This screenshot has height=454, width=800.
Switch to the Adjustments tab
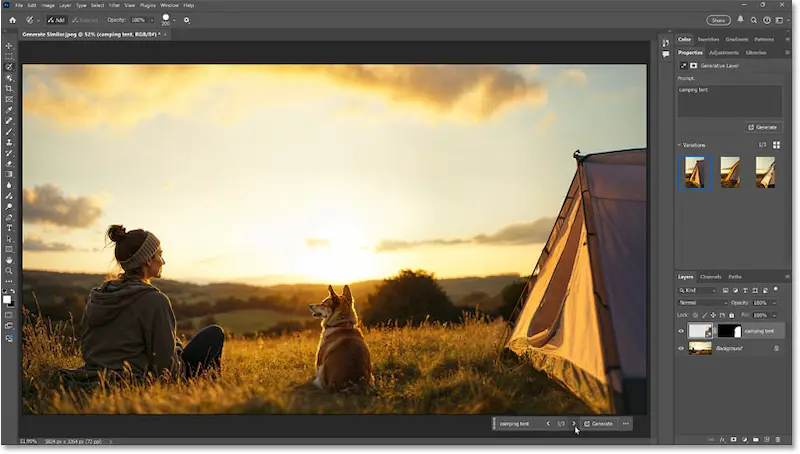coord(723,53)
